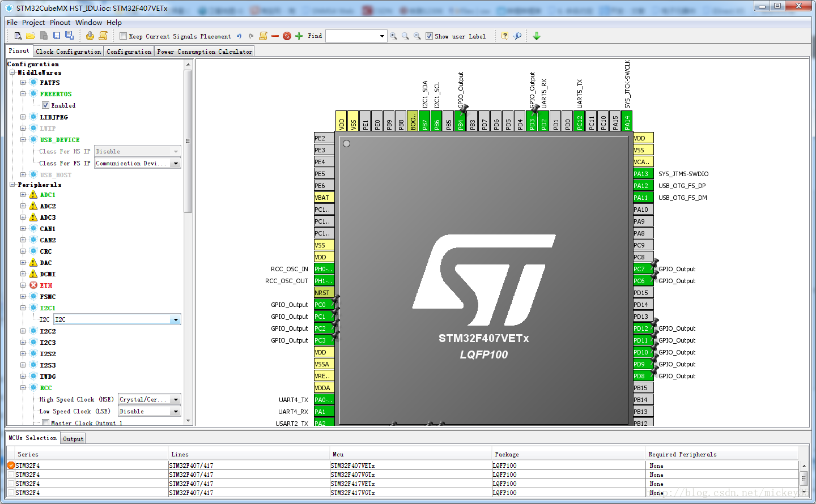Click the Generate Report scroll icon
816x504 pixels.
click(103, 36)
